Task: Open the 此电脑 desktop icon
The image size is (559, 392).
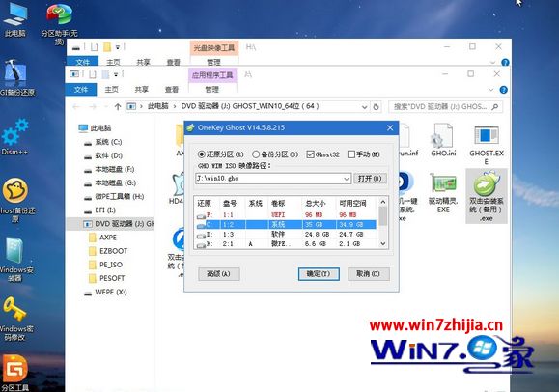Action: [15, 19]
